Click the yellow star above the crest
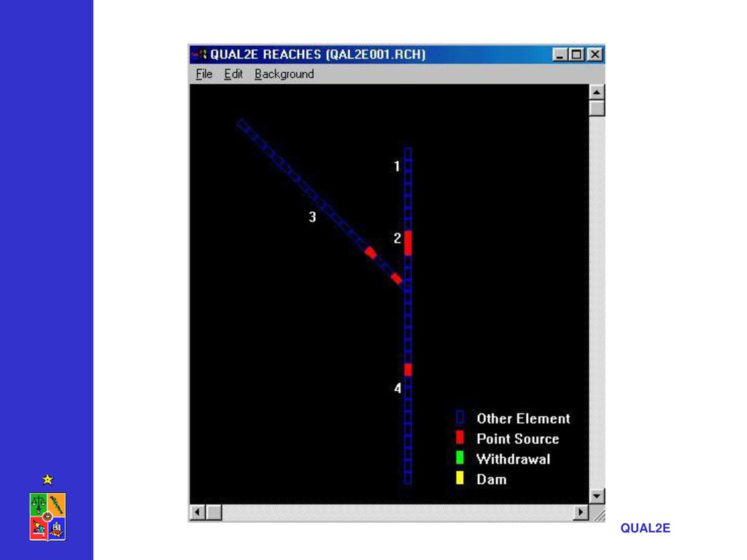 pos(47,480)
